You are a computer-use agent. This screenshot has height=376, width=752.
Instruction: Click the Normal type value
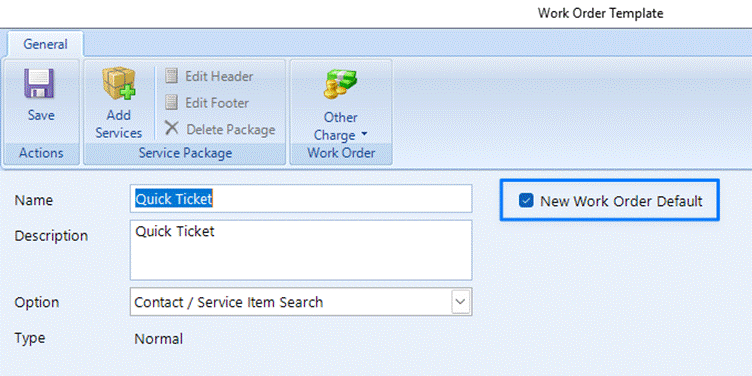pos(158,339)
